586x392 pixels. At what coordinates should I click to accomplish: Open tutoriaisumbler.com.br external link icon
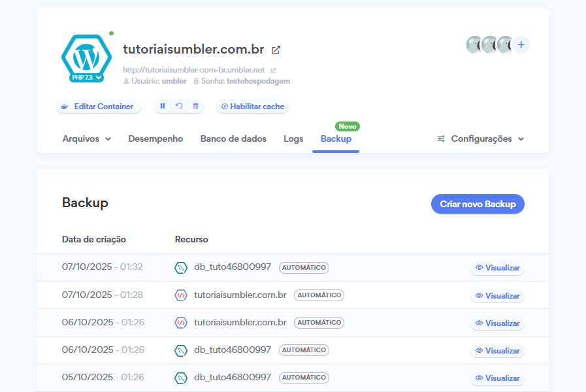[276, 50]
